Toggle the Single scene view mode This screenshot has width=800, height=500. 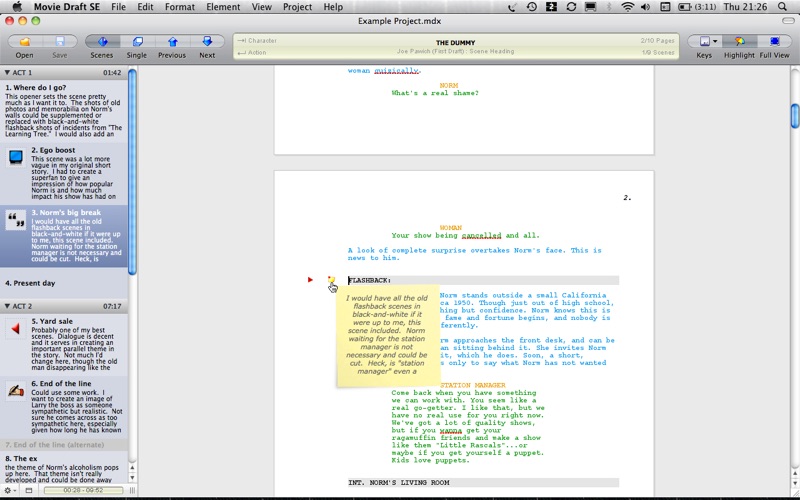tap(137, 42)
